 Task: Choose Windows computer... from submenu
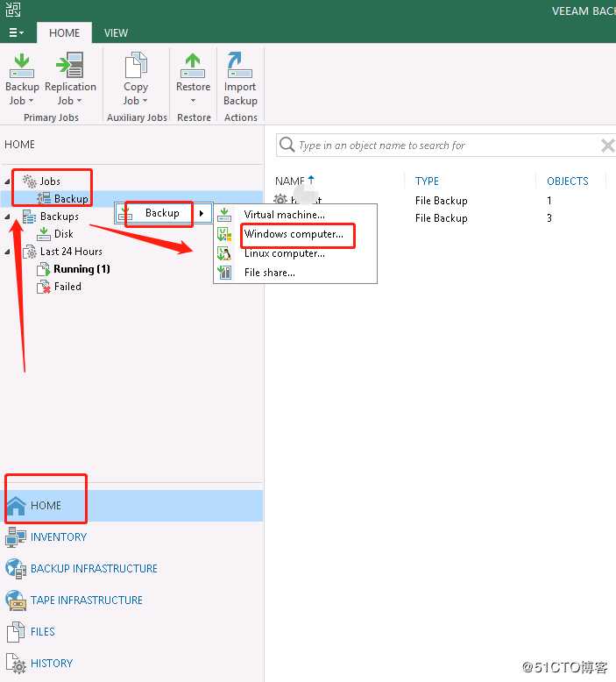coord(294,234)
